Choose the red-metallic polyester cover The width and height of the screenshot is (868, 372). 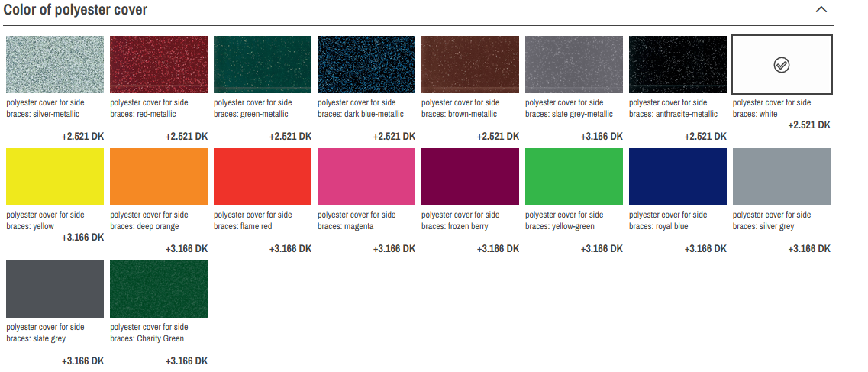pos(159,64)
